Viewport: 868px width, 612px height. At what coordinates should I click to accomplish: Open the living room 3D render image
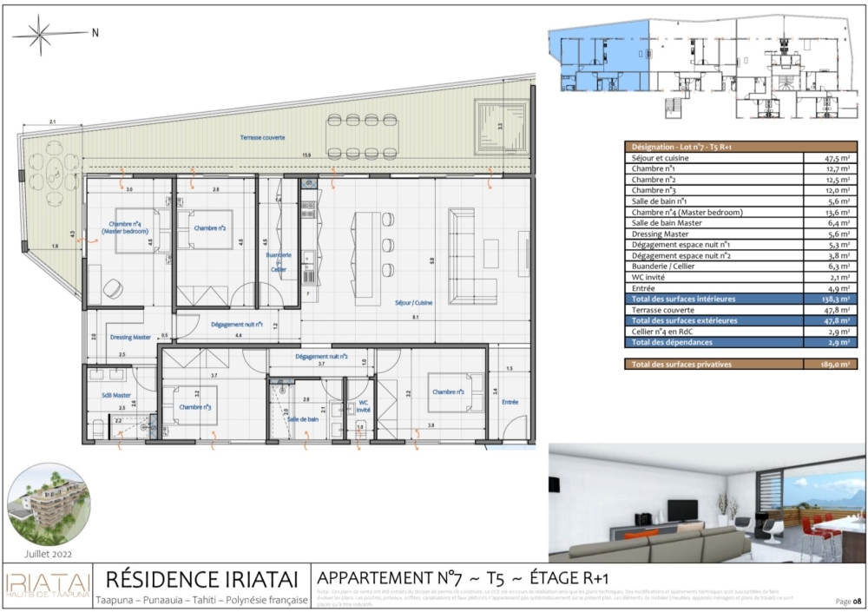tap(707, 503)
